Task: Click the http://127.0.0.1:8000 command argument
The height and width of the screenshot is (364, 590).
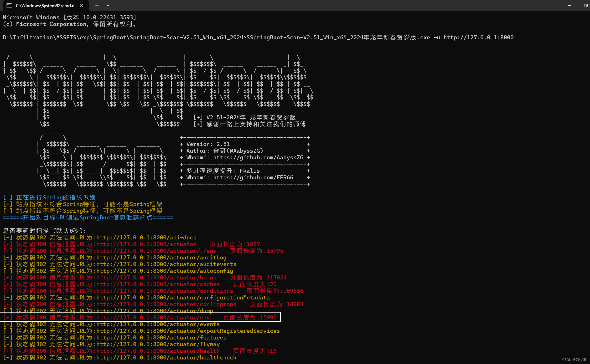Action: tap(478, 37)
